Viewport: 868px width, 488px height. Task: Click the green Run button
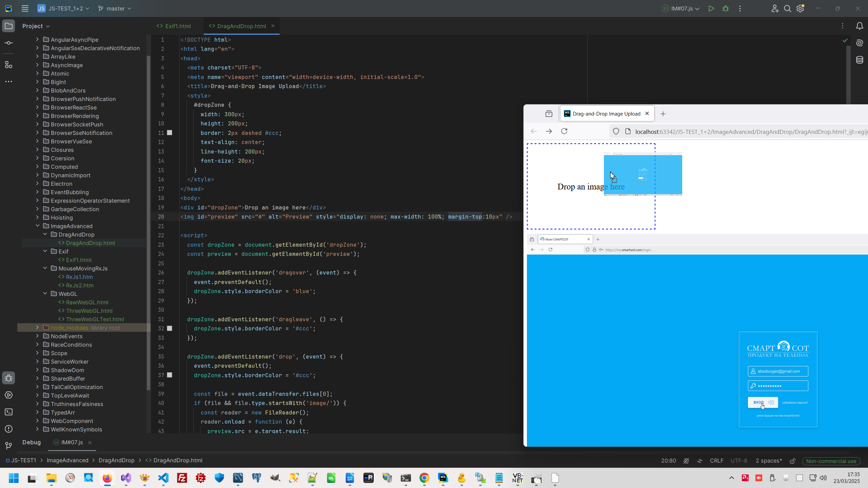711,8
